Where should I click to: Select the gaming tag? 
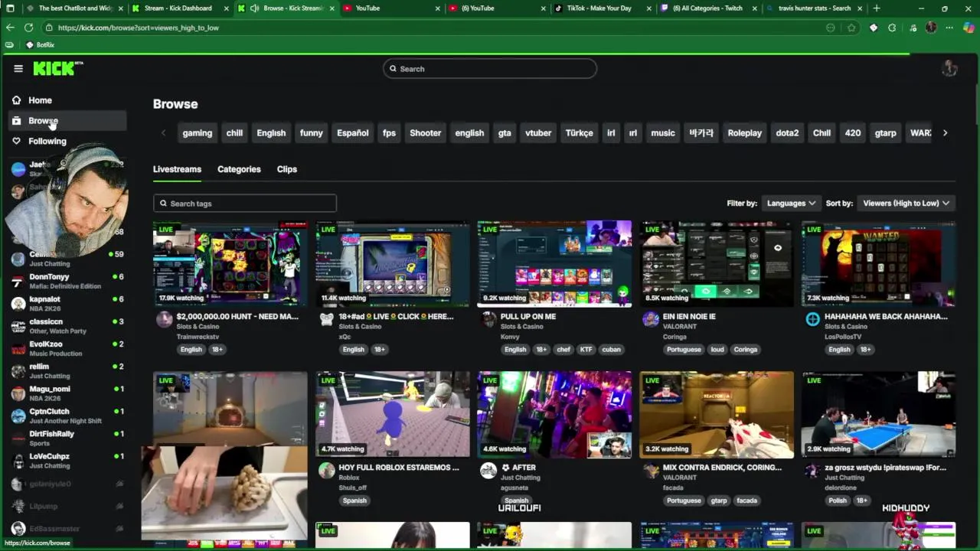tap(197, 132)
